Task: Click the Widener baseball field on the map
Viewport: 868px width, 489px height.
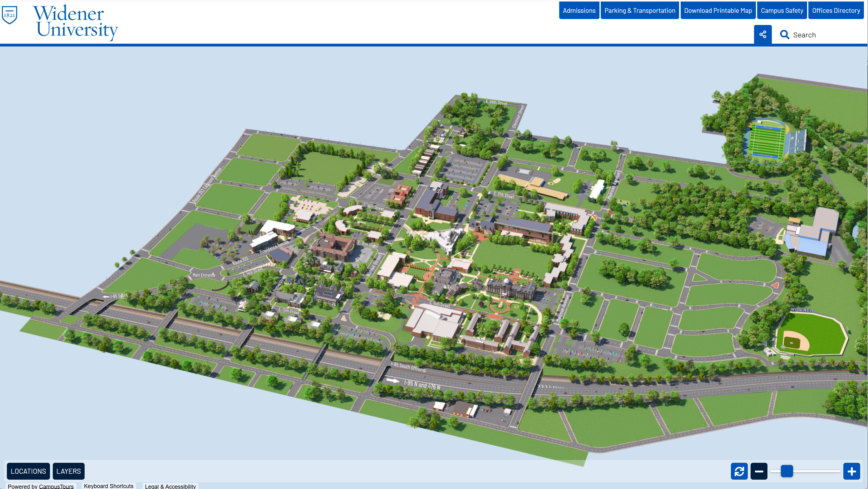Action: pos(812,334)
